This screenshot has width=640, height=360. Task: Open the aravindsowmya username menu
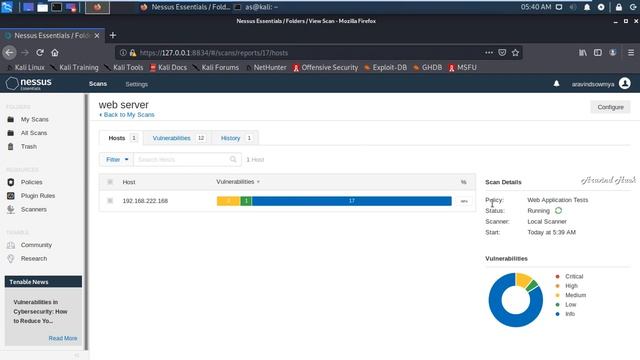(593, 84)
